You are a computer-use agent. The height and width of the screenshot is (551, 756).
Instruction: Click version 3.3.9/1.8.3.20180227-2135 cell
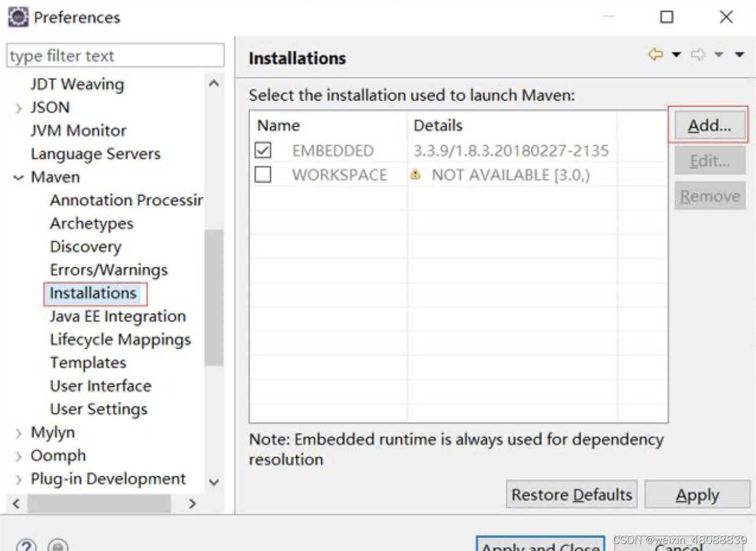pos(511,150)
